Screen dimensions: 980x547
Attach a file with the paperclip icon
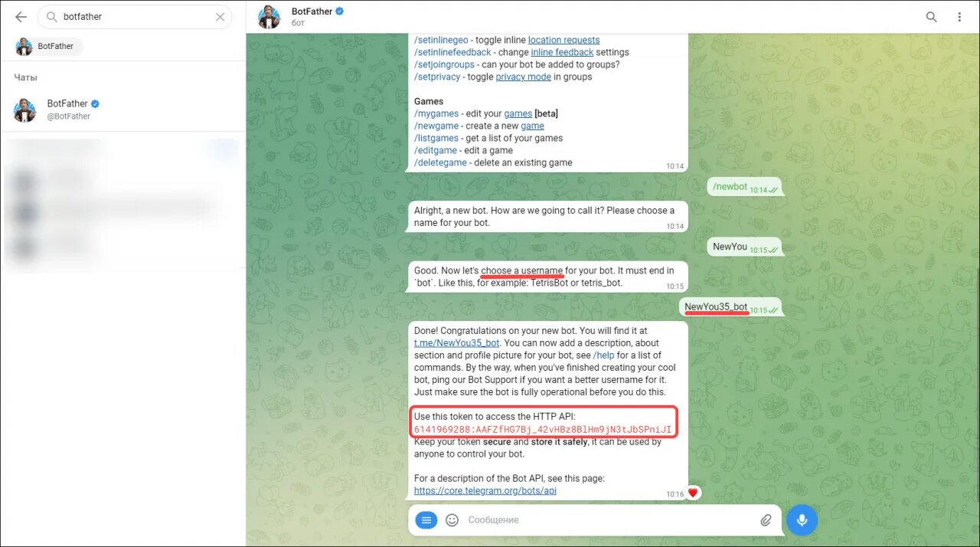766,520
